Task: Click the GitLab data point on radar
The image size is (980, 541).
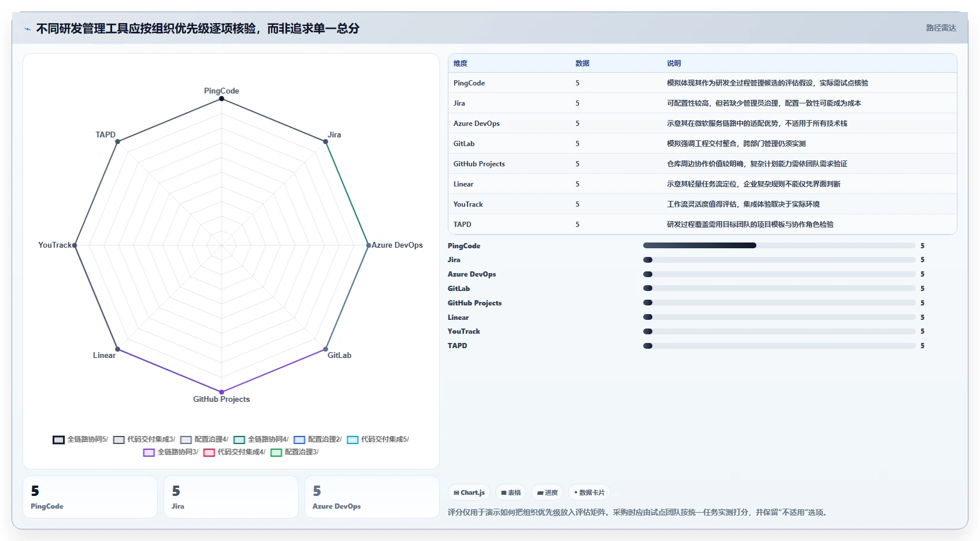Action: (x=325, y=349)
